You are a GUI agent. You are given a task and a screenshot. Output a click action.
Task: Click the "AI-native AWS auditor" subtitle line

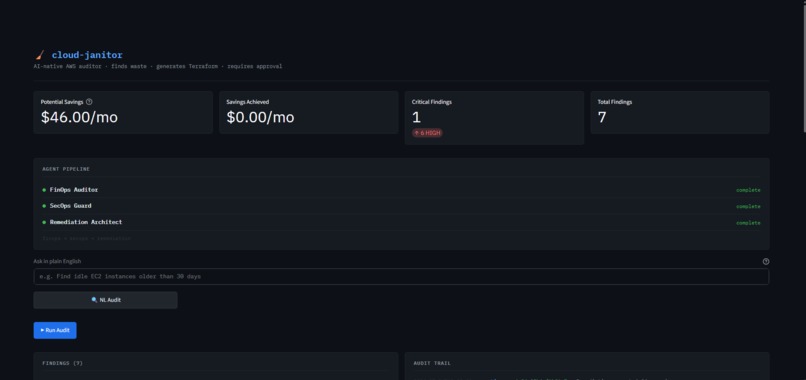pos(158,66)
